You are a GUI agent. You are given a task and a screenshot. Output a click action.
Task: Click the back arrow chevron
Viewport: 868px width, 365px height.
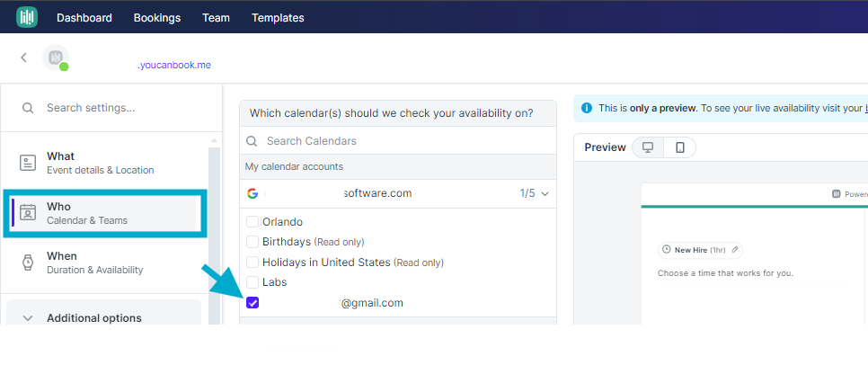(x=23, y=58)
